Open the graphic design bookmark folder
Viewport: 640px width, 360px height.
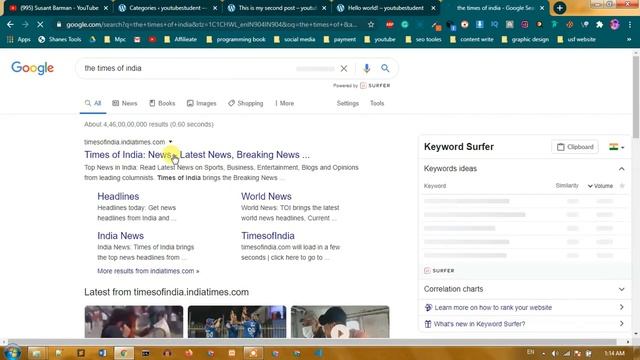(525, 40)
